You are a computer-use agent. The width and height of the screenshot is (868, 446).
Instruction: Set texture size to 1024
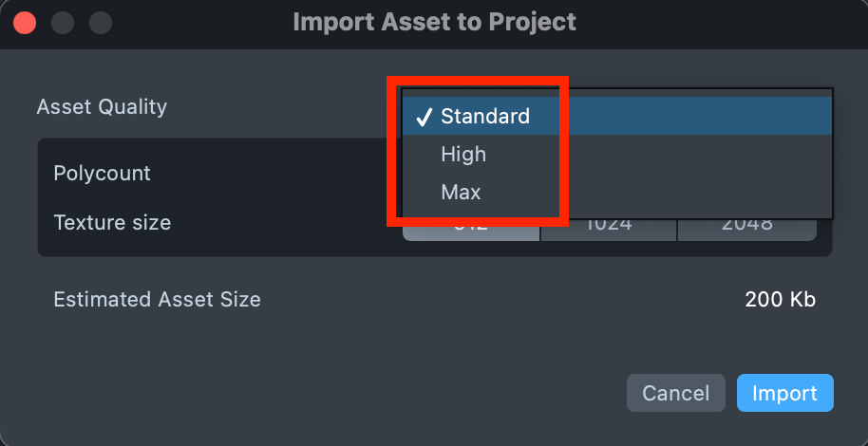609,228
